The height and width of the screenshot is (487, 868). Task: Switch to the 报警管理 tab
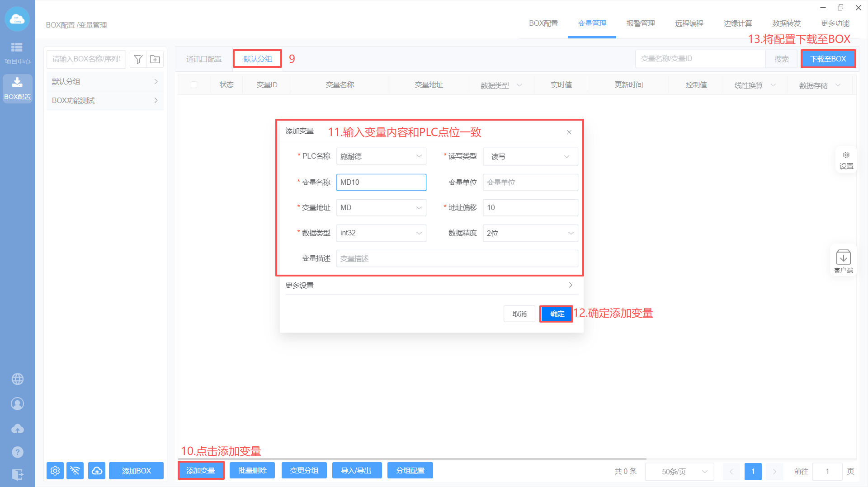tap(640, 23)
